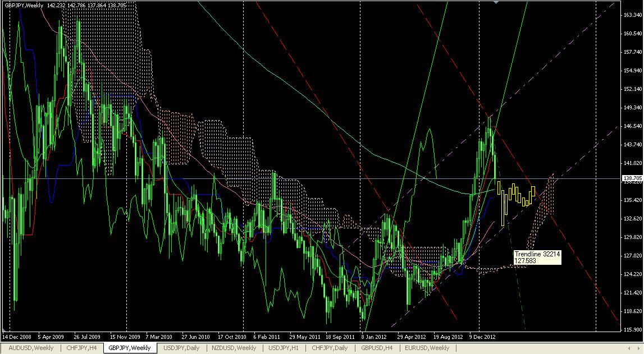Click the 132.620 price axis label
The width and height of the screenshot is (644, 354).
[x=633, y=219]
